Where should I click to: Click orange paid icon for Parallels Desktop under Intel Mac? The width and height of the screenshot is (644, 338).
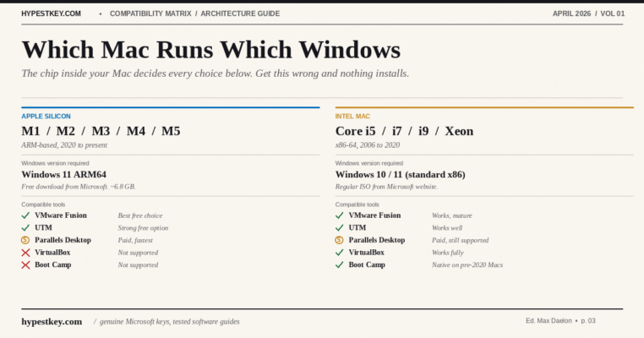click(339, 240)
